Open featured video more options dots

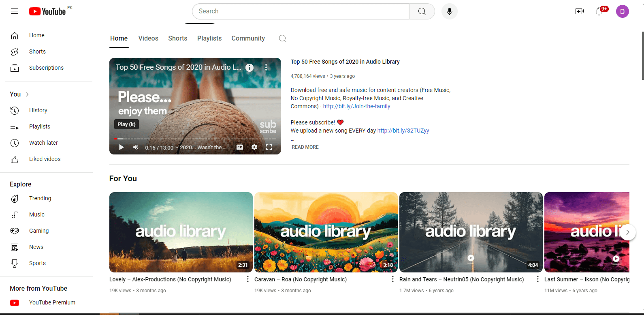(266, 67)
